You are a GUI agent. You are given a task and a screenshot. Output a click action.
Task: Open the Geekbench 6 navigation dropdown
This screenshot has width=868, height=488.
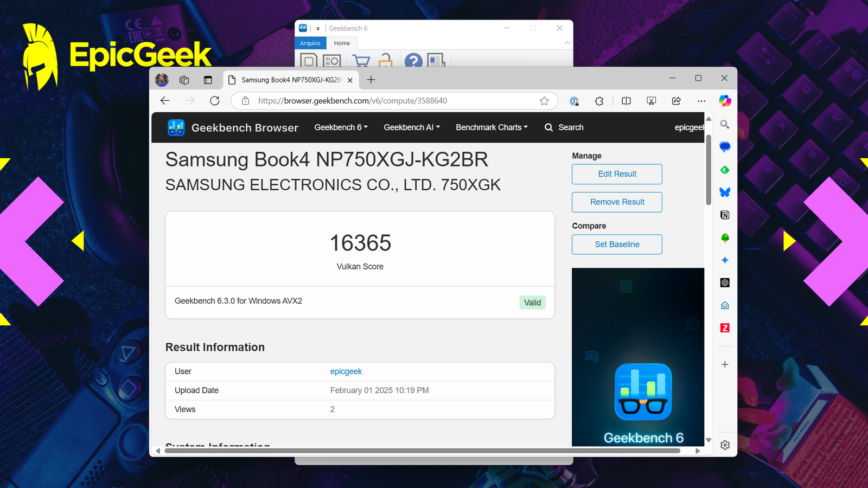point(340,127)
